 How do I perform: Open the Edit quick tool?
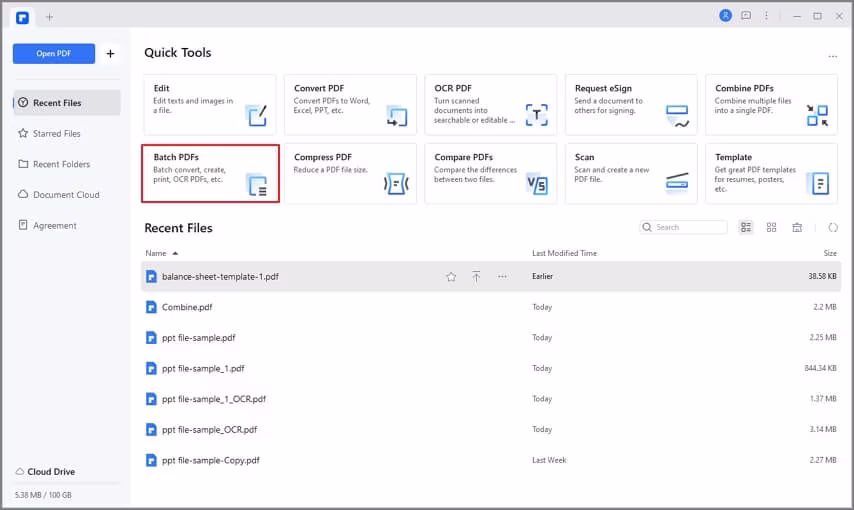tap(210, 104)
